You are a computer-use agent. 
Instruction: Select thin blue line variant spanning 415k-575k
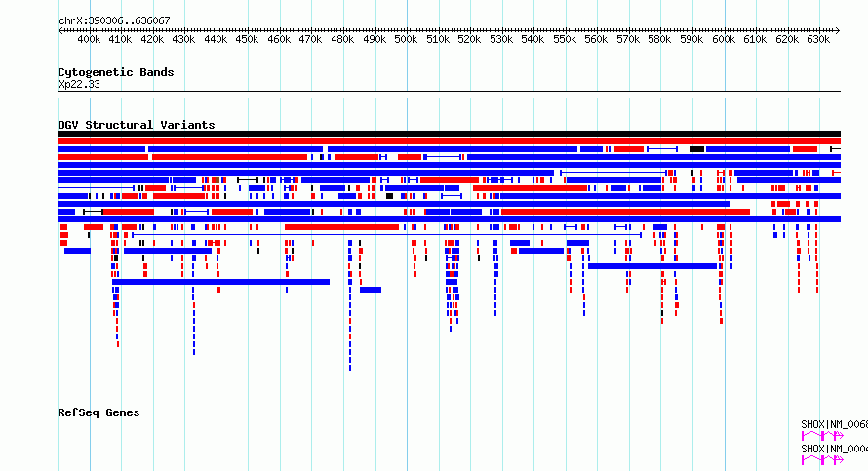[386, 235]
